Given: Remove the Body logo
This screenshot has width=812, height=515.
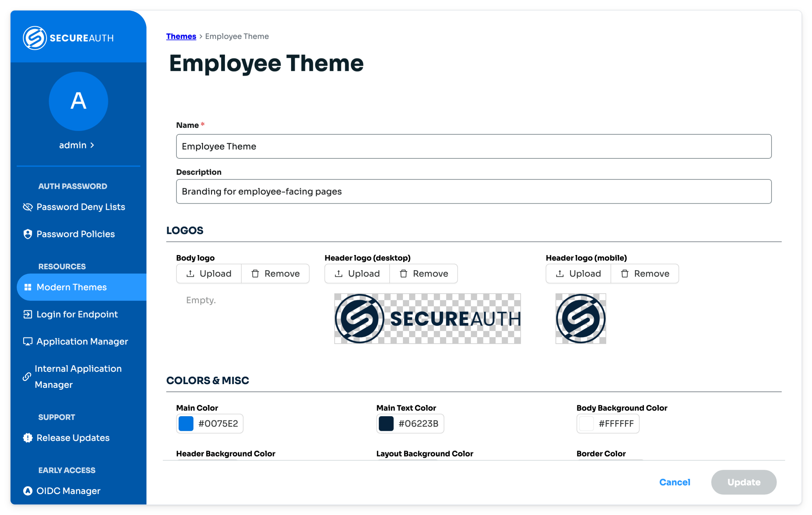Looking at the screenshot, I should pos(275,274).
